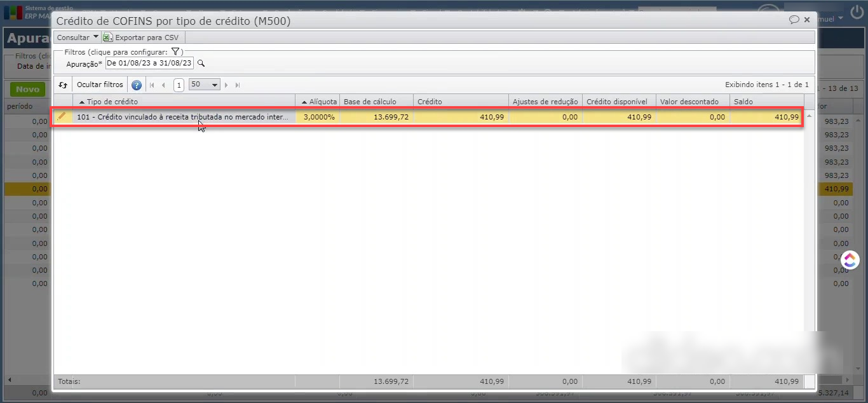868x403 pixels.
Task: Click the Novo button in background window
Action: (27, 90)
